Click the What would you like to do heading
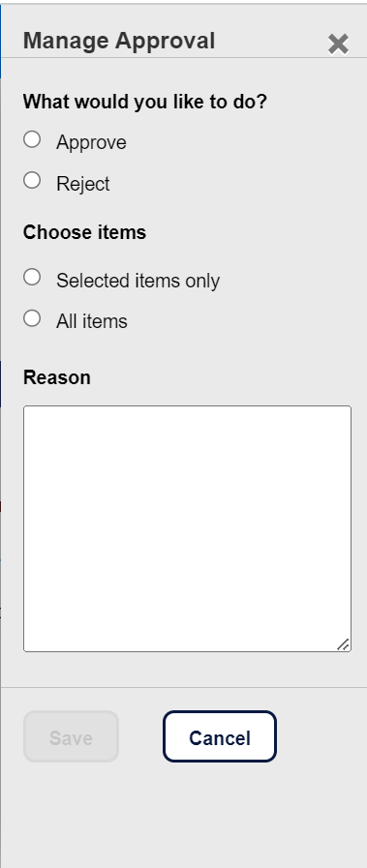Screen dimensions: 367x868 (x=145, y=102)
